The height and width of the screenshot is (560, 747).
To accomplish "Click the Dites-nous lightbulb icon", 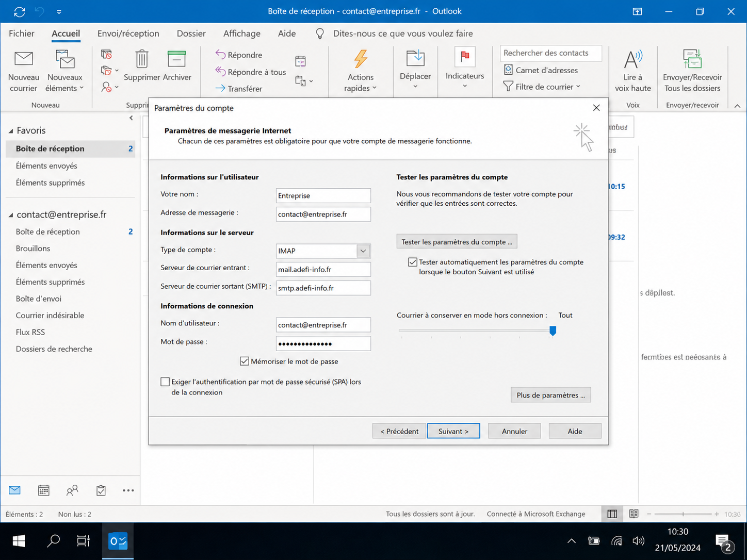I will (x=320, y=34).
